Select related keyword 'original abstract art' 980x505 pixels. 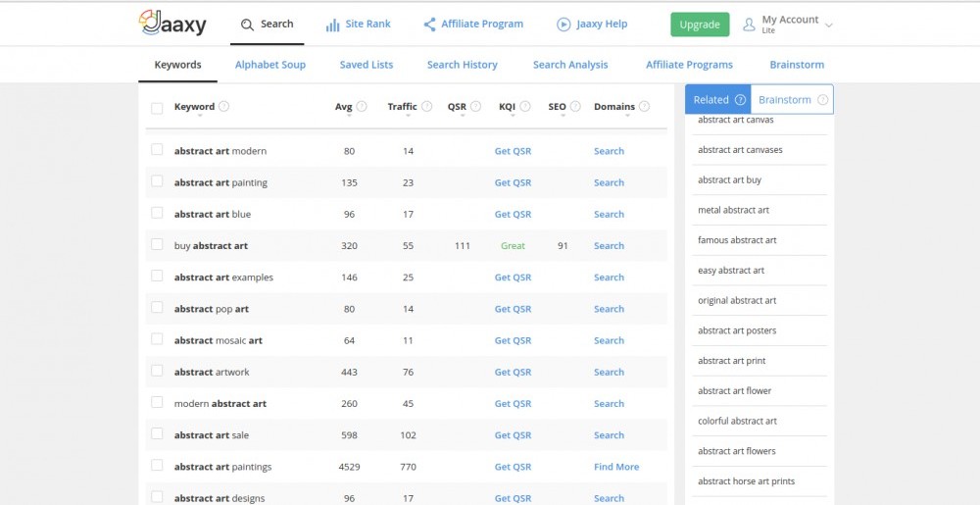pos(737,301)
